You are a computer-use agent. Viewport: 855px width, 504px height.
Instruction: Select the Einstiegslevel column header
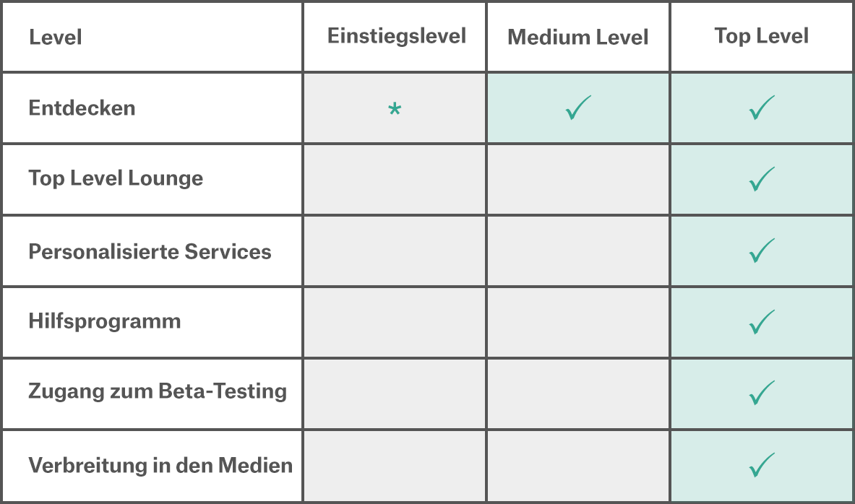tap(397, 37)
